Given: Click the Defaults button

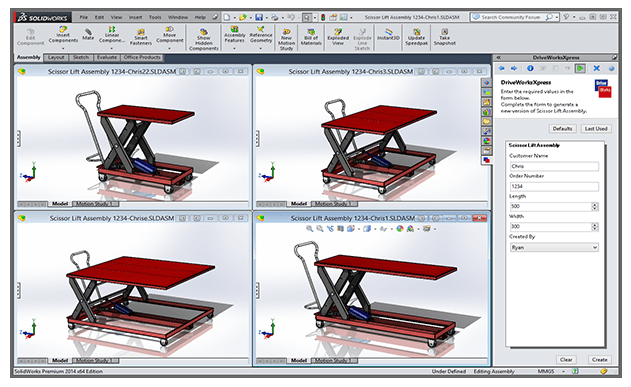Looking at the screenshot, I should (562, 129).
